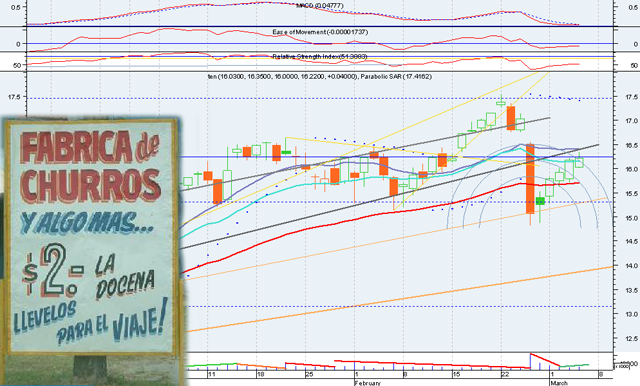This screenshot has height=386, width=640.
Task: Click the tall orange candlestick dropping to 15.0
Action: pyautogui.click(x=530, y=178)
